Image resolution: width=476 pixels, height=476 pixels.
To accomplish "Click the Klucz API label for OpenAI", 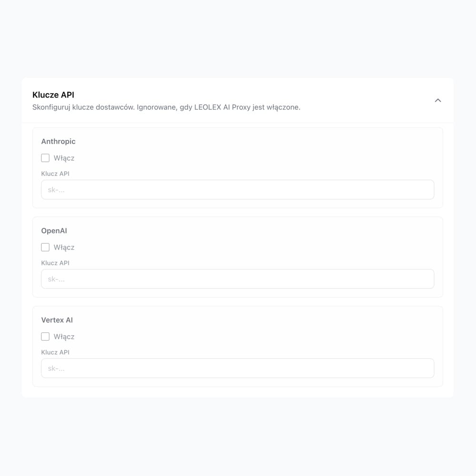I will coord(55,263).
